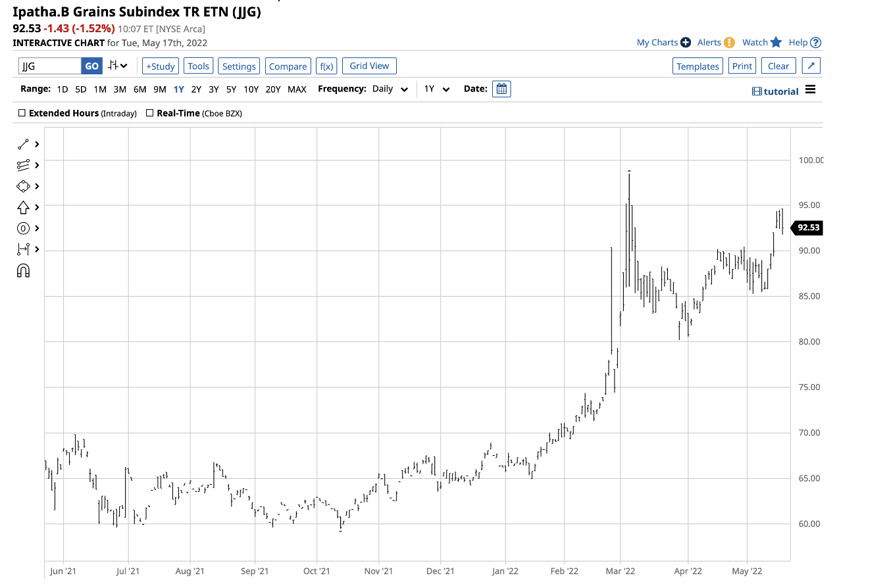
Task: Enable Extended Hours checkbox
Action: [x=22, y=113]
